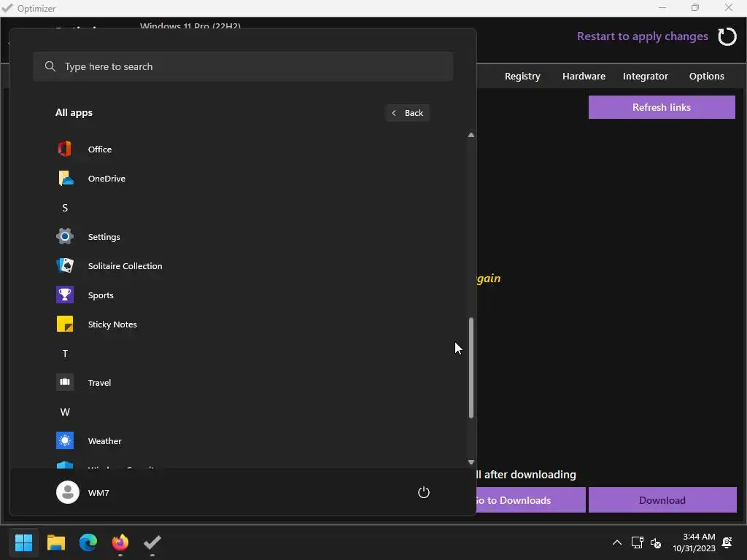Click the yellow Sticky Notes icon
Screen dimensions: 747x560
click(65, 324)
